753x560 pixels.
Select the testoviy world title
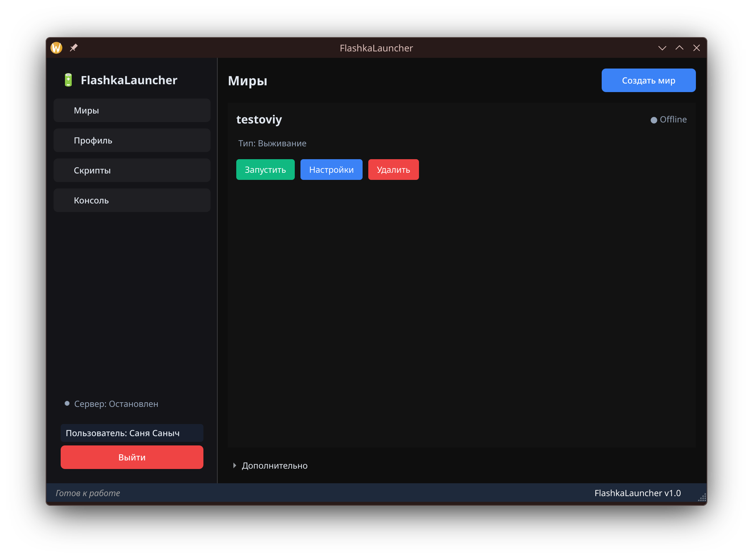point(259,120)
